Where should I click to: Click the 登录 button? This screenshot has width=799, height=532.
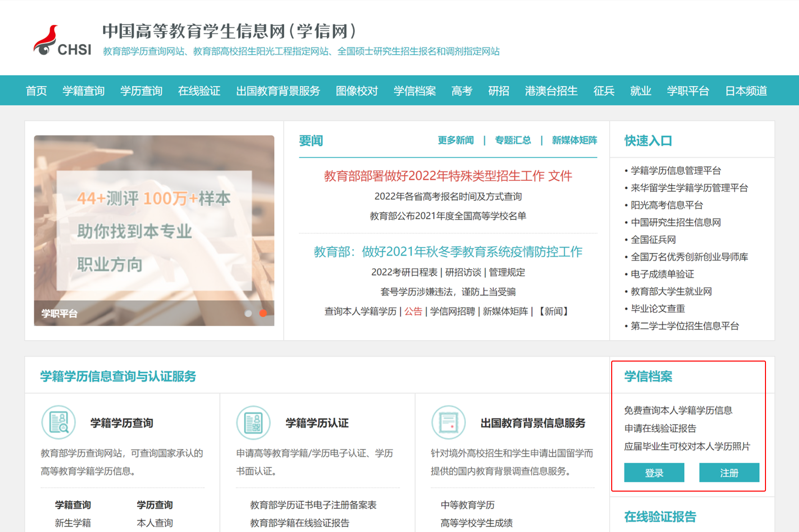pos(654,473)
